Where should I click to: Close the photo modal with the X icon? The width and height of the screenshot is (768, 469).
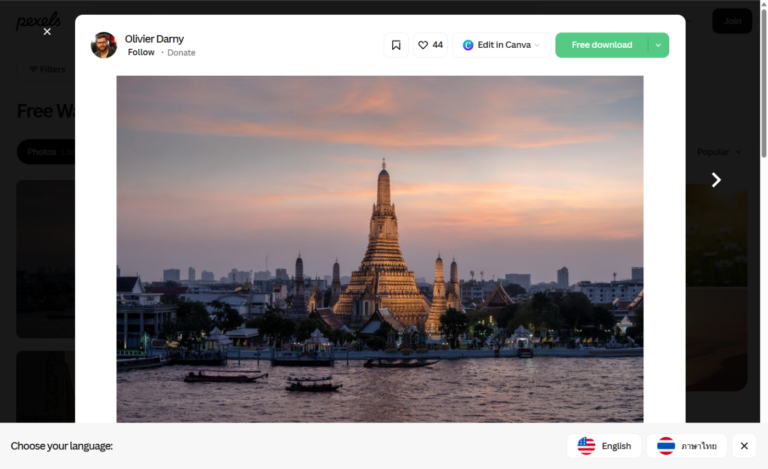coord(47,32)
